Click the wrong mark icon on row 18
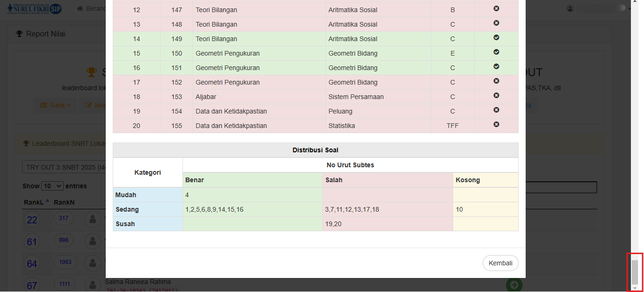The image size is (644, 292). pos(496,95)
